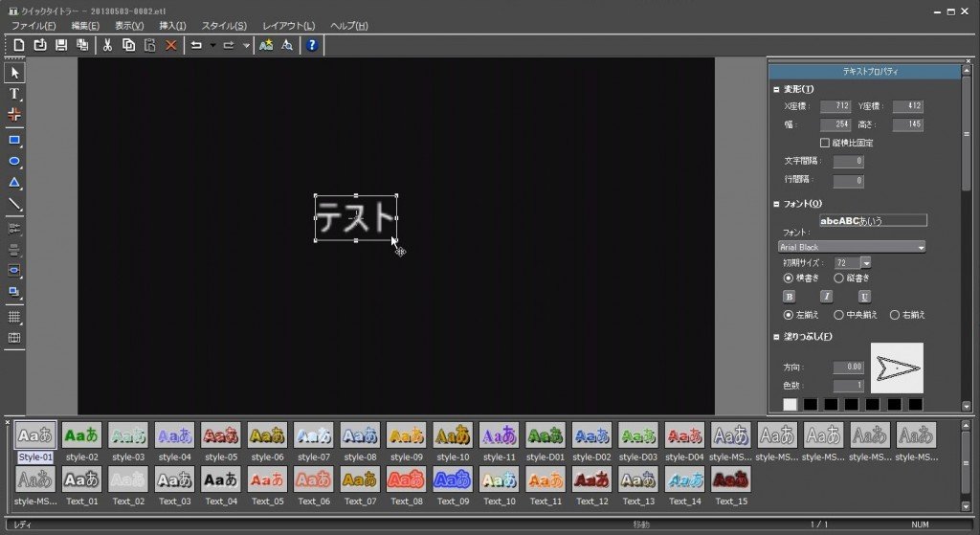Click the Paste icon in toolbar
This screenshot has height=535, width=980.
(150, 45)
